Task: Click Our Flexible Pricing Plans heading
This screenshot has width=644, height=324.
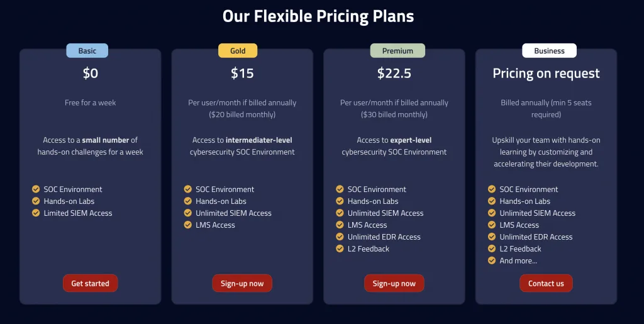Action: [x=318, y=16]
